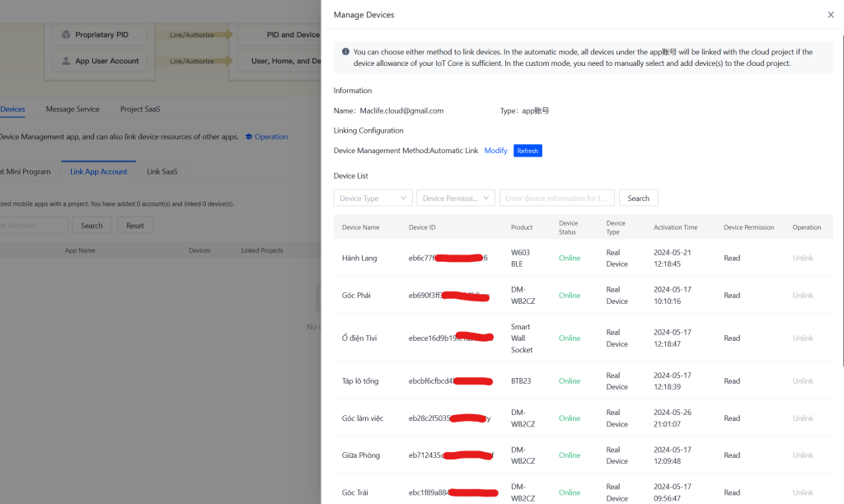Screen dimensions: 844x504
Task: Focus the device information search field
Action: tap(556, 198)
